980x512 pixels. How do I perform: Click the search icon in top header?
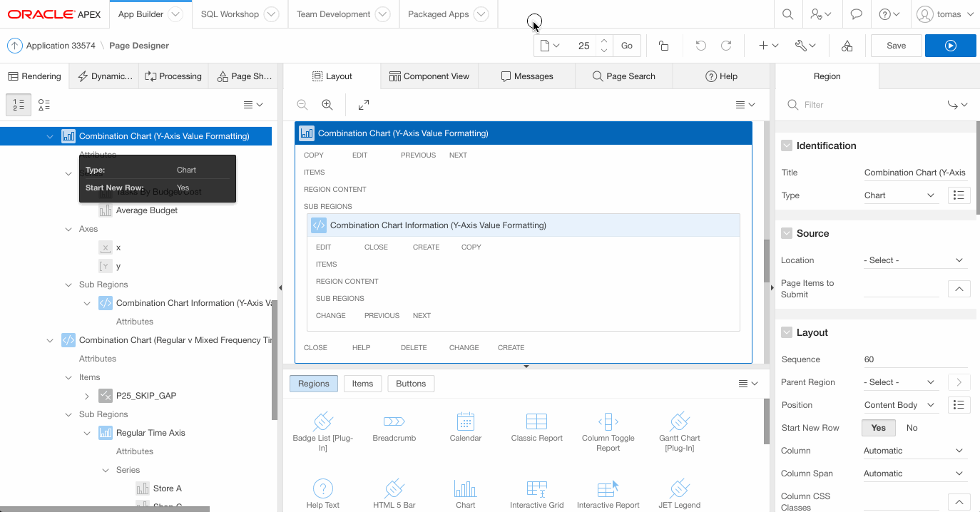coord(787,14)
